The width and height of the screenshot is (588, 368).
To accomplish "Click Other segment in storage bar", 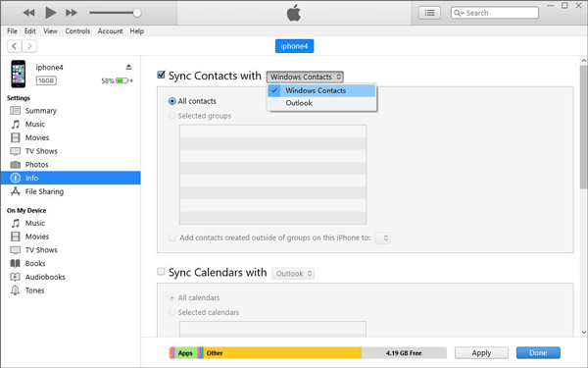I will tap(282, 353).
